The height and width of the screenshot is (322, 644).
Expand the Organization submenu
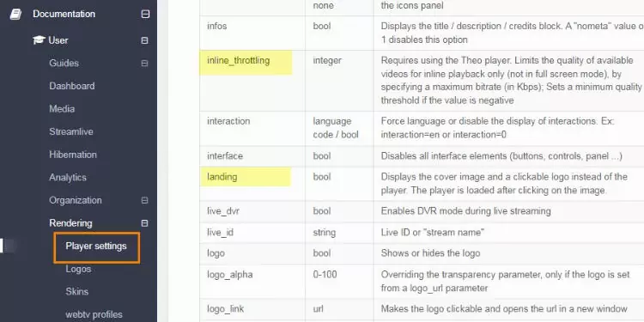coord(144,200)
